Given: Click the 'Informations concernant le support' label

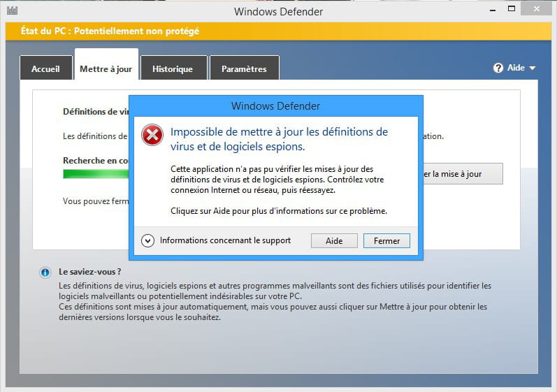Looking at the screenshot, I should (x=225, y=240).
